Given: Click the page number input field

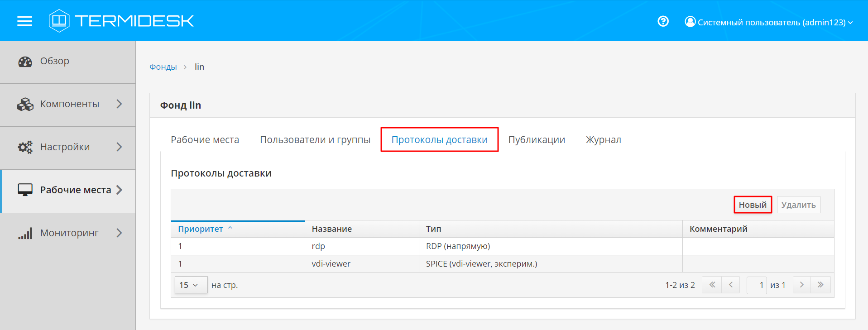Looking at the screenshot, I should point(756,285).
